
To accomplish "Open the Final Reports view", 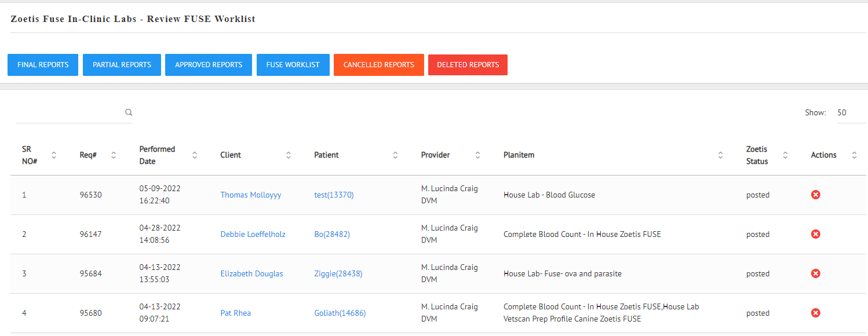I will 43,65.
